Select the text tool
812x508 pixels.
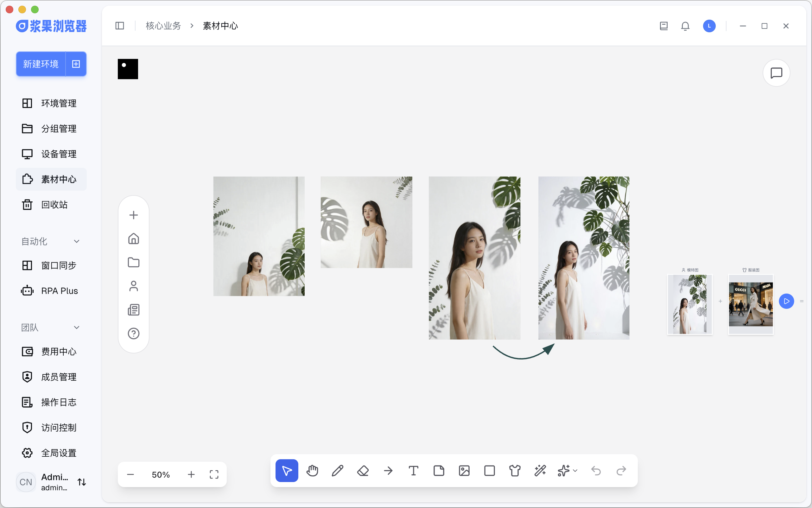coord(413,471)
